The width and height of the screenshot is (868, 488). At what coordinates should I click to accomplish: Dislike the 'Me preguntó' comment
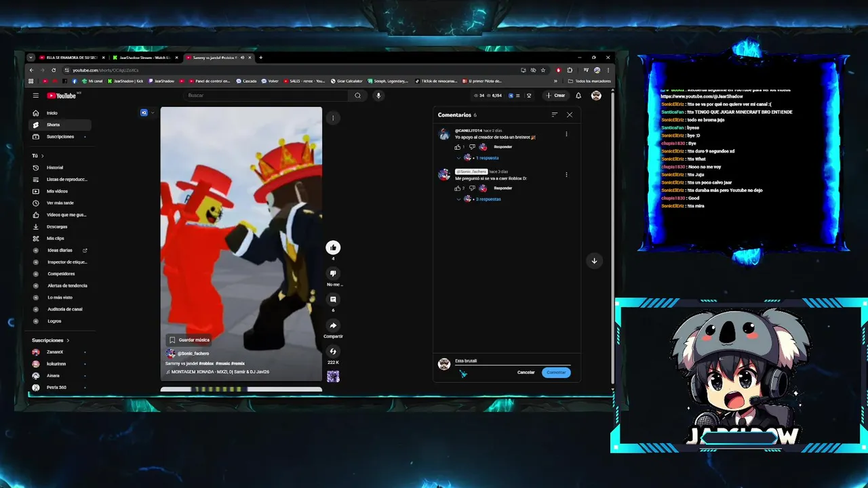[x=472, y=188]
